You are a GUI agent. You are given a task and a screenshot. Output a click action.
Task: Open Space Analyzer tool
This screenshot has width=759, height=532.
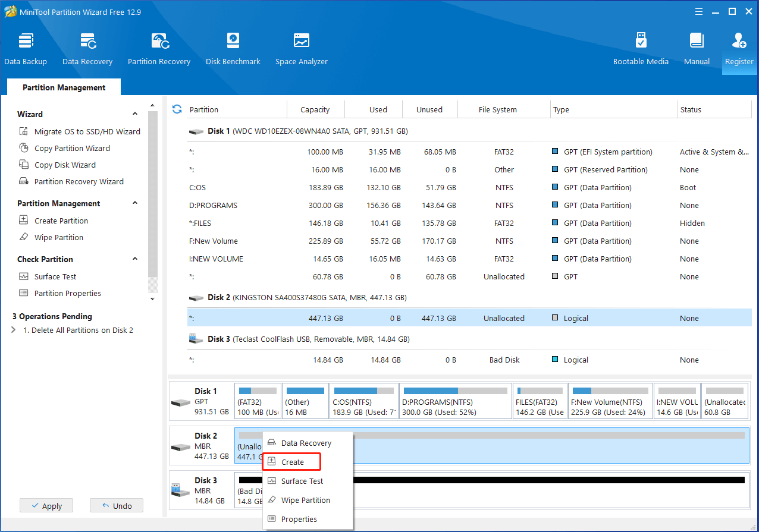point(302,49)
